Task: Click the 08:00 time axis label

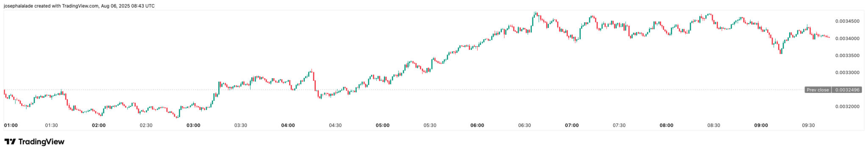Action: tap(666, 126)
